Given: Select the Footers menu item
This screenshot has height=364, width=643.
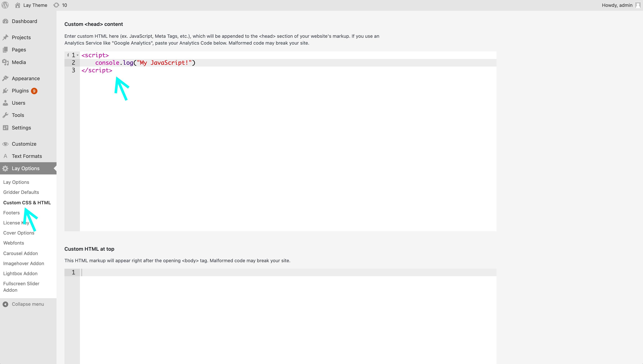Looking at the screenshot, I should [x=11, y=212].
